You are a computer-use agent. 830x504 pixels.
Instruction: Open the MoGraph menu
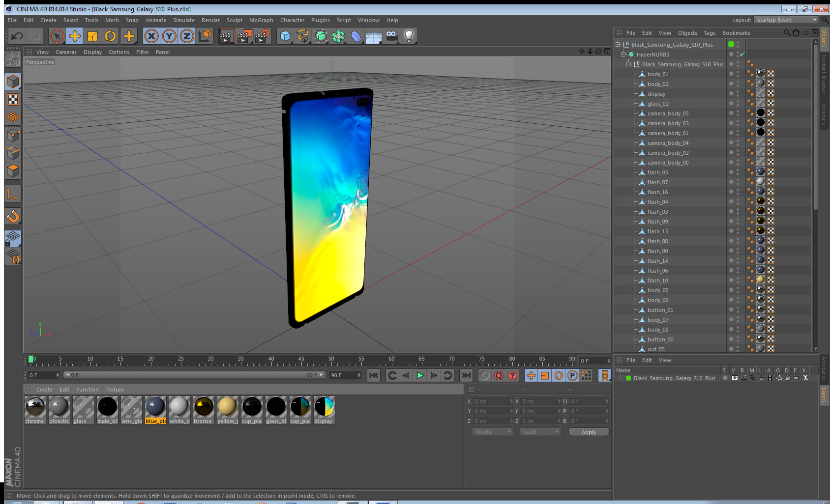[x=261, y=20]
